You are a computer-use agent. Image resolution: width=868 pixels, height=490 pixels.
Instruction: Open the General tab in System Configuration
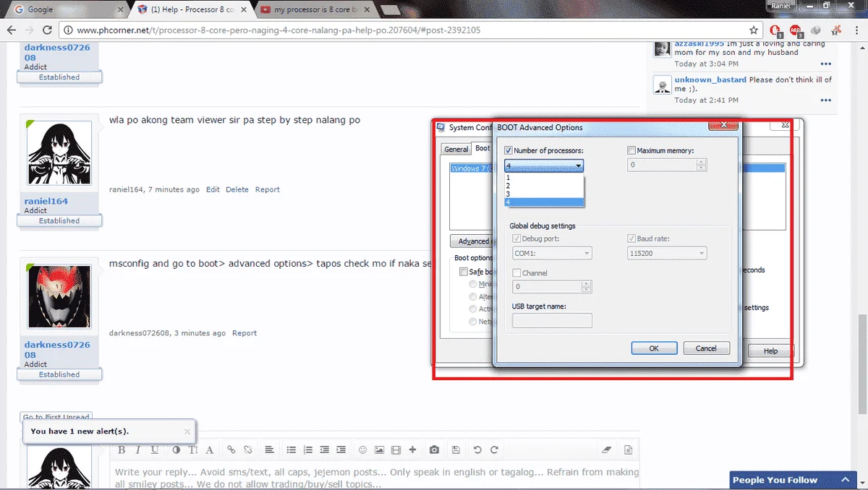click(x=456, y=149)
